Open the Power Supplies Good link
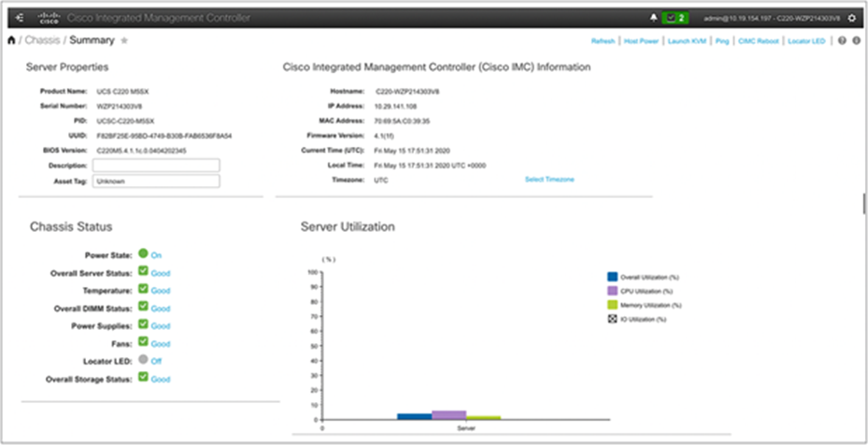 pos(161,326)
